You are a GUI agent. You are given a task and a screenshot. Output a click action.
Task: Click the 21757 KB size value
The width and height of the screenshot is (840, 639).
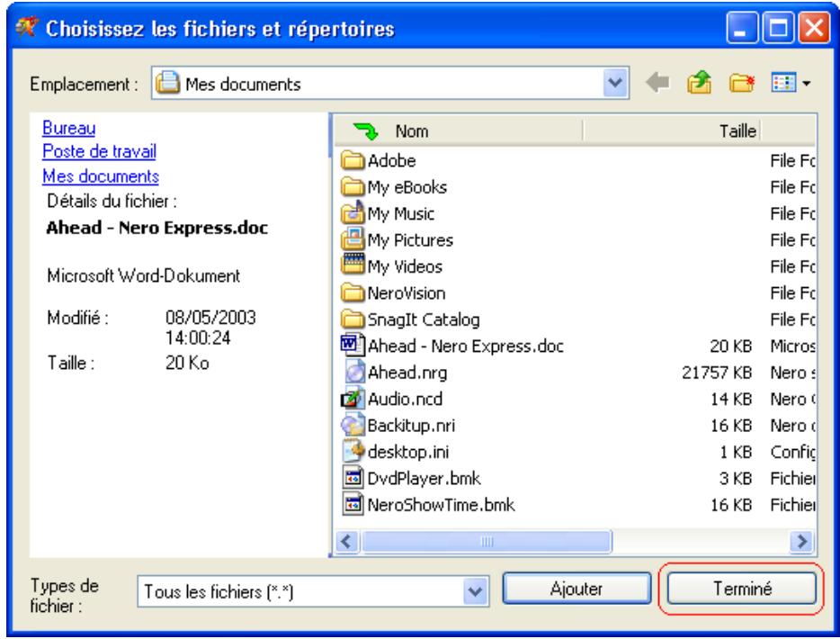(x=717, y=372)
